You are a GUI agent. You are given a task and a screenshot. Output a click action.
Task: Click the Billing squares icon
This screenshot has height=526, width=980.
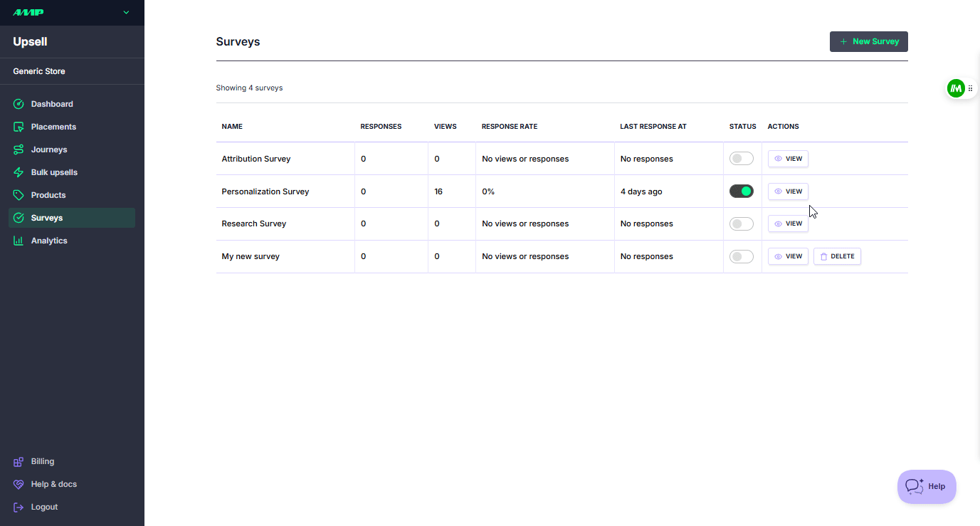[x=19, y=461]
